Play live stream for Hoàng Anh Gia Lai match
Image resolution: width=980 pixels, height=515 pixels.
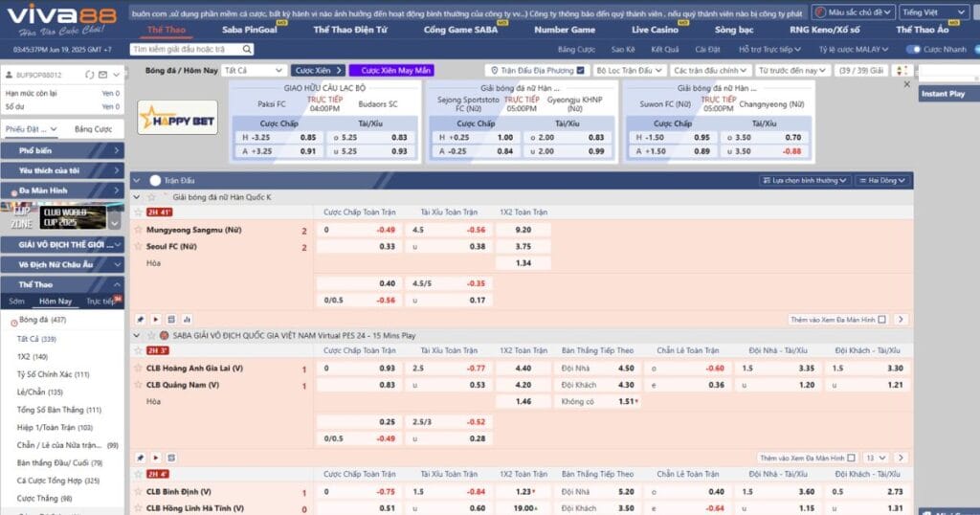(156, 459)
